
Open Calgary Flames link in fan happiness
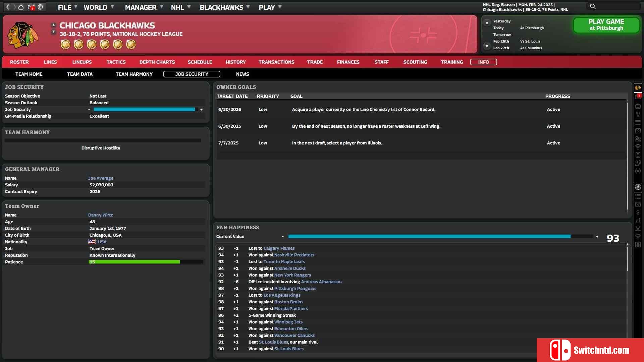pos(279,248)
